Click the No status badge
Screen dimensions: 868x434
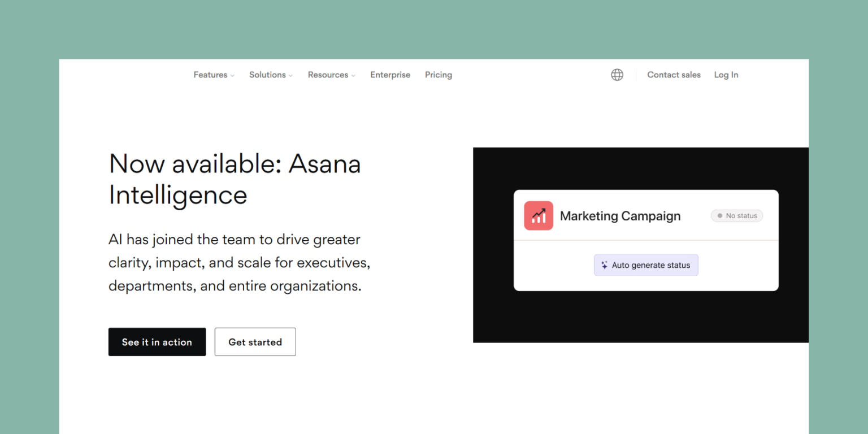[736, 215]
